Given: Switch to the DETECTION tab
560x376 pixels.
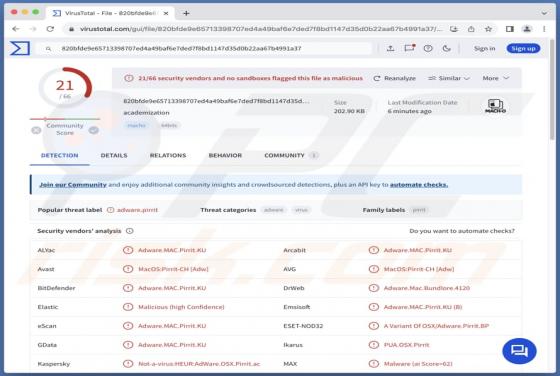Looking at the screenshot, I should [x=60, y=155].
